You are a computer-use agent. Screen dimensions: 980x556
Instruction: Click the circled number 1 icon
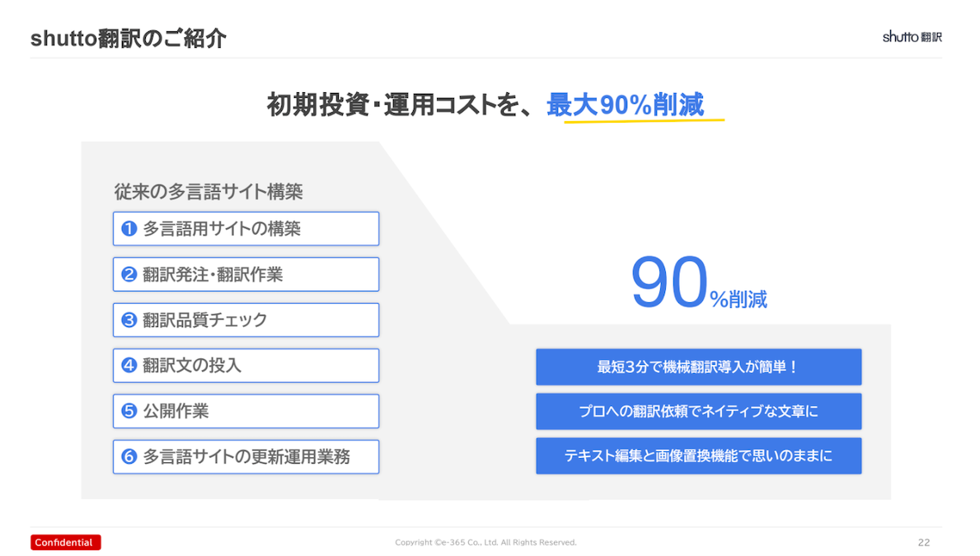point(129,229)
